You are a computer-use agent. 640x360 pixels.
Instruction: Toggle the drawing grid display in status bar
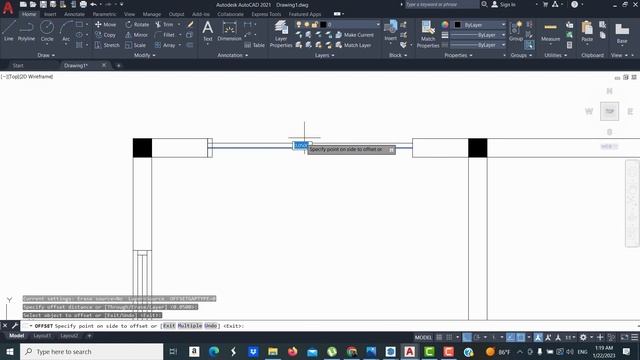(439, 337)
